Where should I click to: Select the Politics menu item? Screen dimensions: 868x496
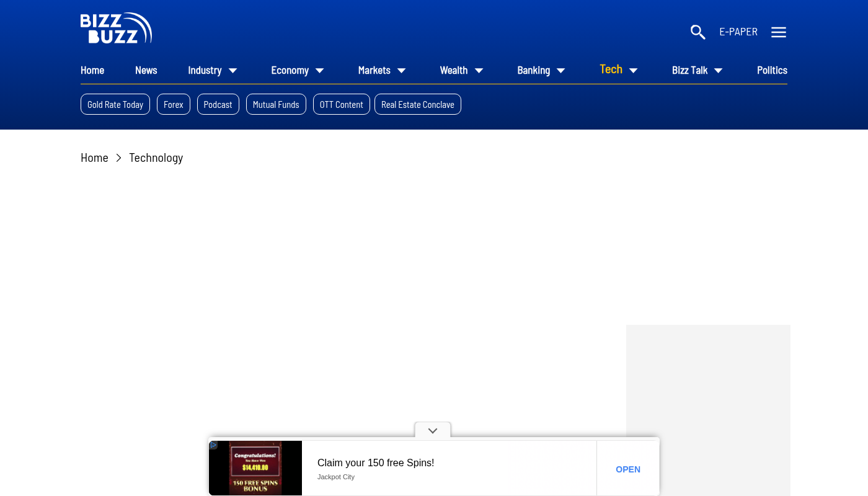pos(772,70)
